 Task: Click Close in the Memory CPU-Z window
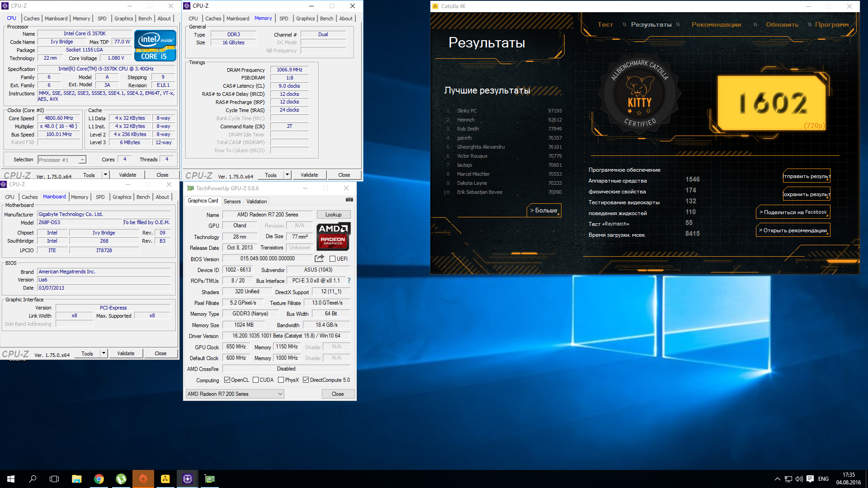pyautogui.click(x=344, y=175)
